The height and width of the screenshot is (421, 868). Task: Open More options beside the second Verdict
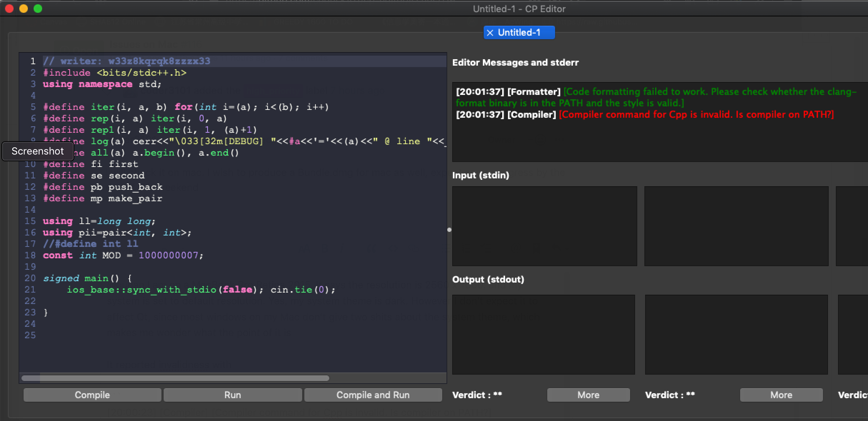[x=781, y=395]
